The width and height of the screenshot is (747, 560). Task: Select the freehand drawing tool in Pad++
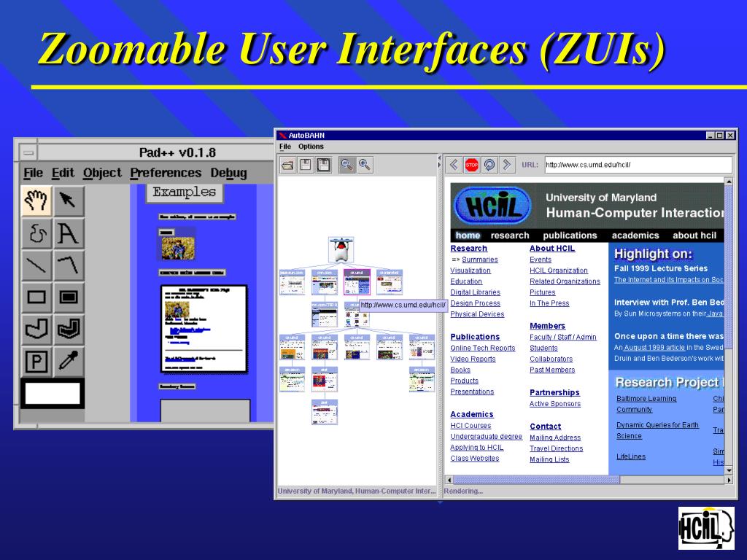tap(36, 233)
